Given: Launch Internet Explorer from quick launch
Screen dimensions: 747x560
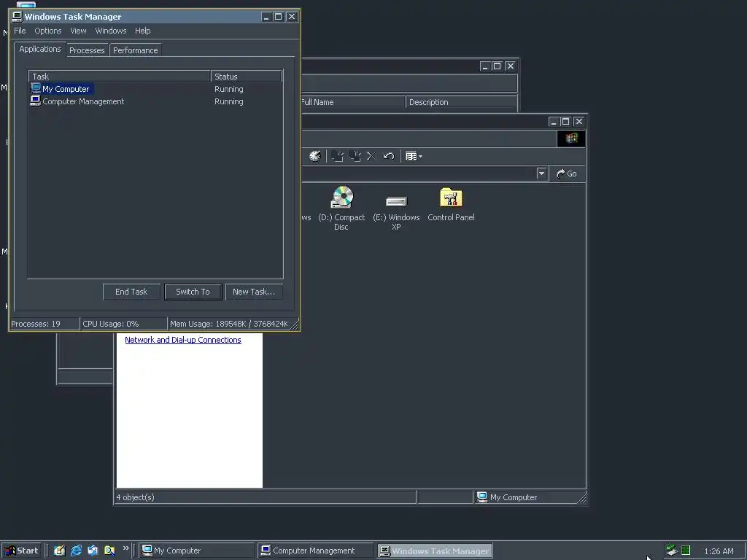Looking at the screenshot, I should (x=76, y=551).
